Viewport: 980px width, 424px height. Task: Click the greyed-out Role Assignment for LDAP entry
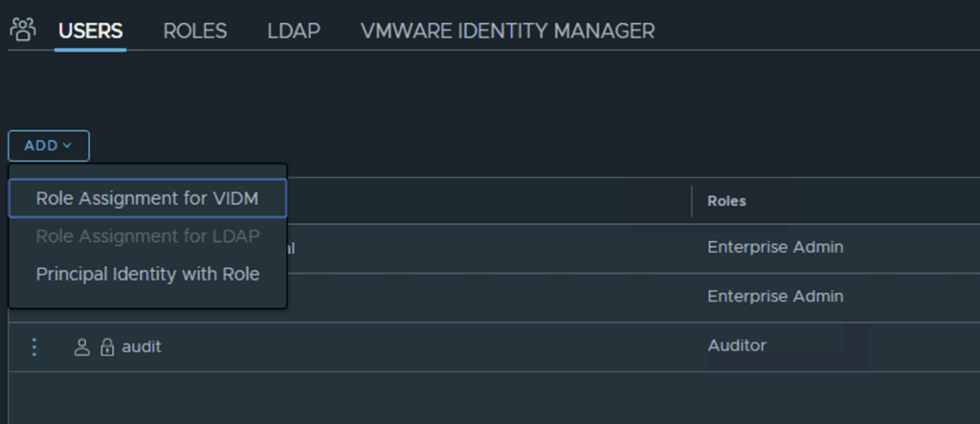(147, 235)
